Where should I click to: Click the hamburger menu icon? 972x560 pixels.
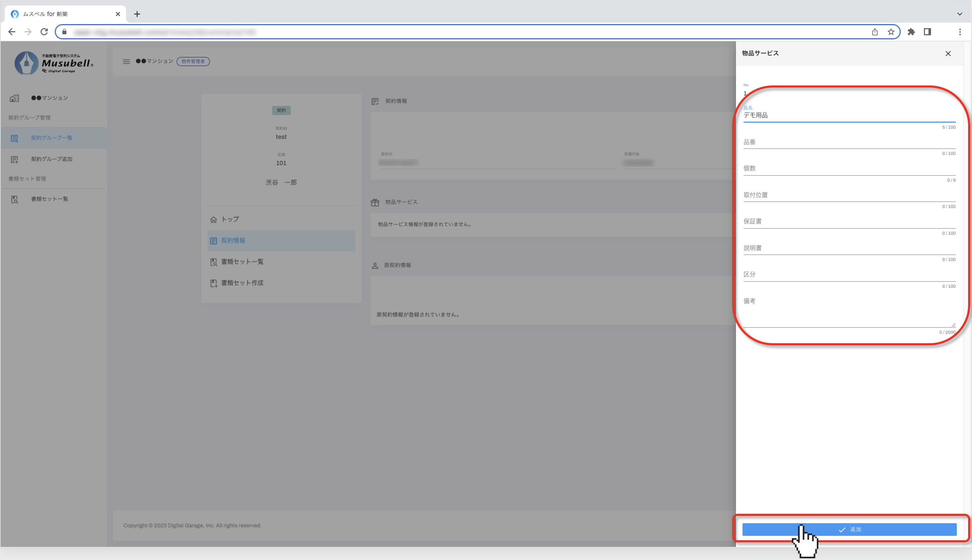click(126, 61)
